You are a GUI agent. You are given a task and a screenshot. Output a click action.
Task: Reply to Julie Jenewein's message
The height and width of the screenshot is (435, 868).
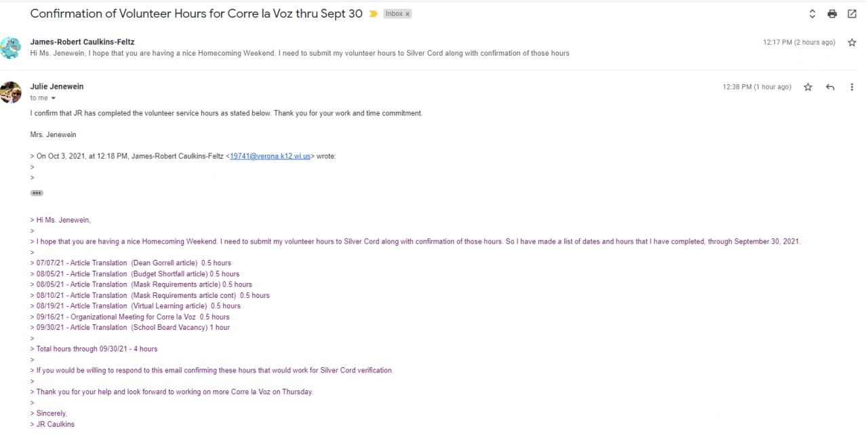point(830,87)
